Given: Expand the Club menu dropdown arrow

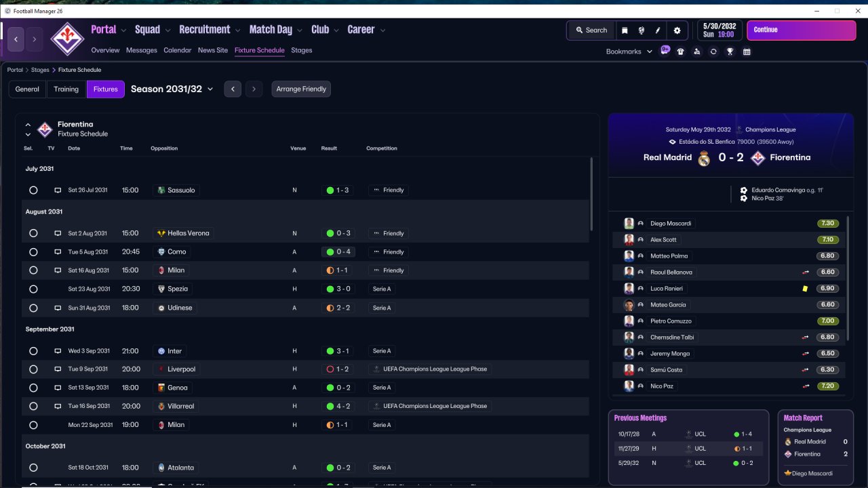Looking at the screenshot, I should 336,30.
